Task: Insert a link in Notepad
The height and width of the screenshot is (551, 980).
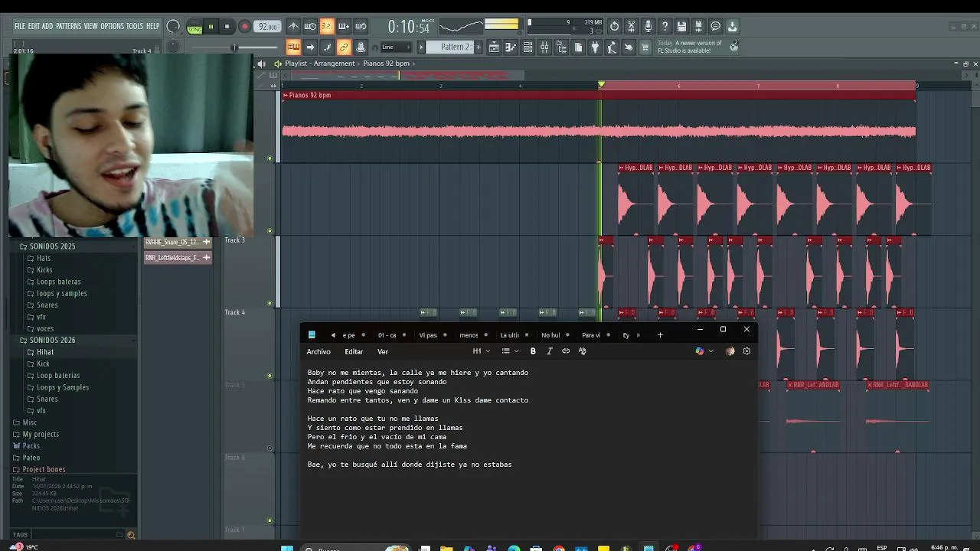Action: pyautogui.click(x=566, y=351)
